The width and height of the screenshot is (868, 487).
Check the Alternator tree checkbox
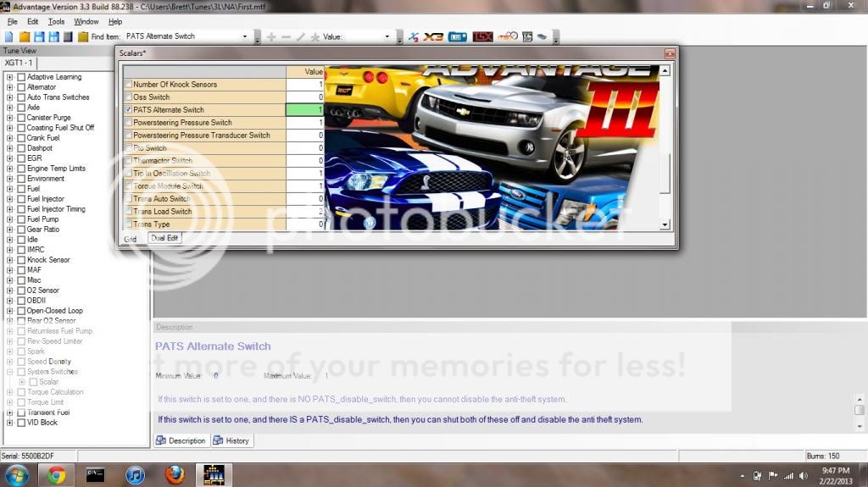tap(21, 87)
